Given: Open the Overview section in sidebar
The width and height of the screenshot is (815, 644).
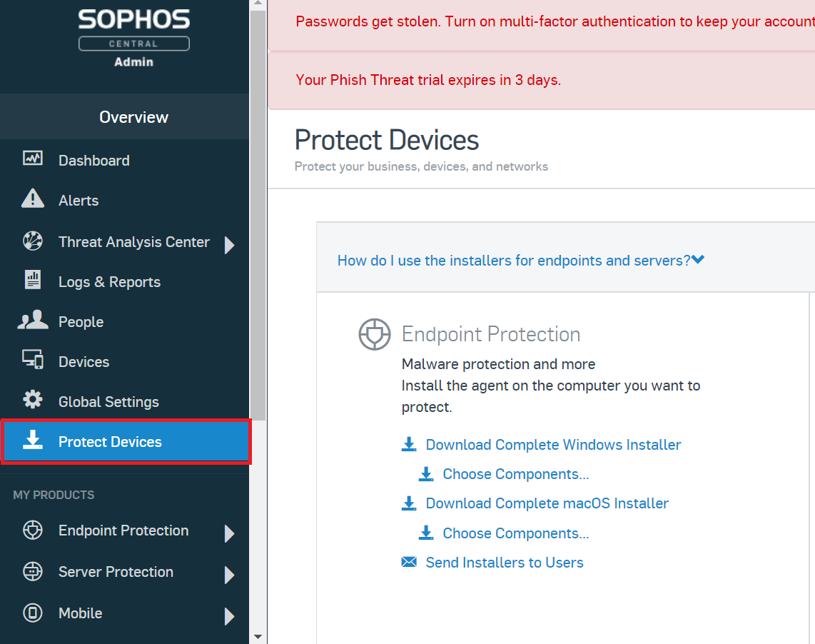Looking at the screenshot, I should (x=133, y=117).
